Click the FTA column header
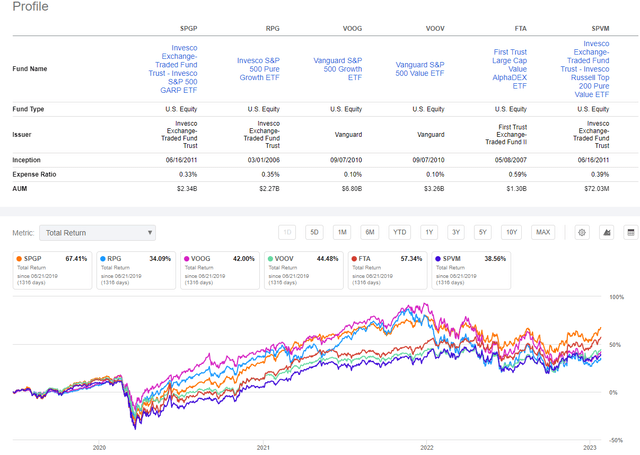The width and height of the screenshot is (640, 455). (521, 29)
